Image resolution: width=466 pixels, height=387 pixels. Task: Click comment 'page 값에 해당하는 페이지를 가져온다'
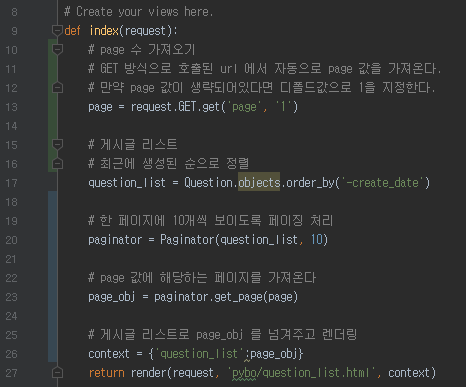click(202, 278)
